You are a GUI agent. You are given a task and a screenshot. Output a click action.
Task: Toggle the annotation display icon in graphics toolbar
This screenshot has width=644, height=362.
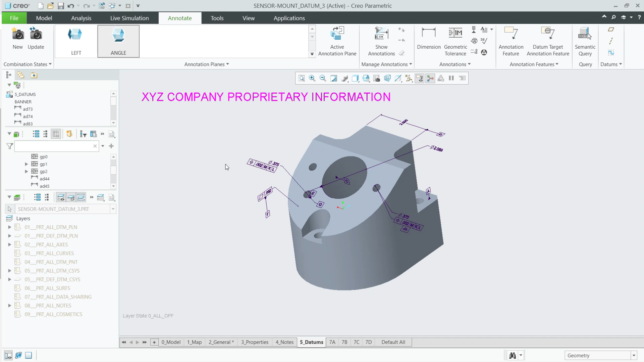coord(420,78)
